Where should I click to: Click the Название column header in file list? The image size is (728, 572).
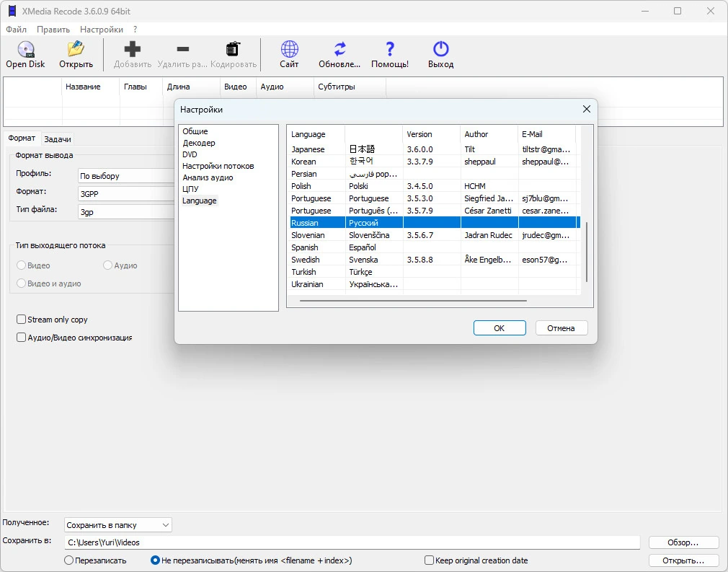(x=91, y=87)
